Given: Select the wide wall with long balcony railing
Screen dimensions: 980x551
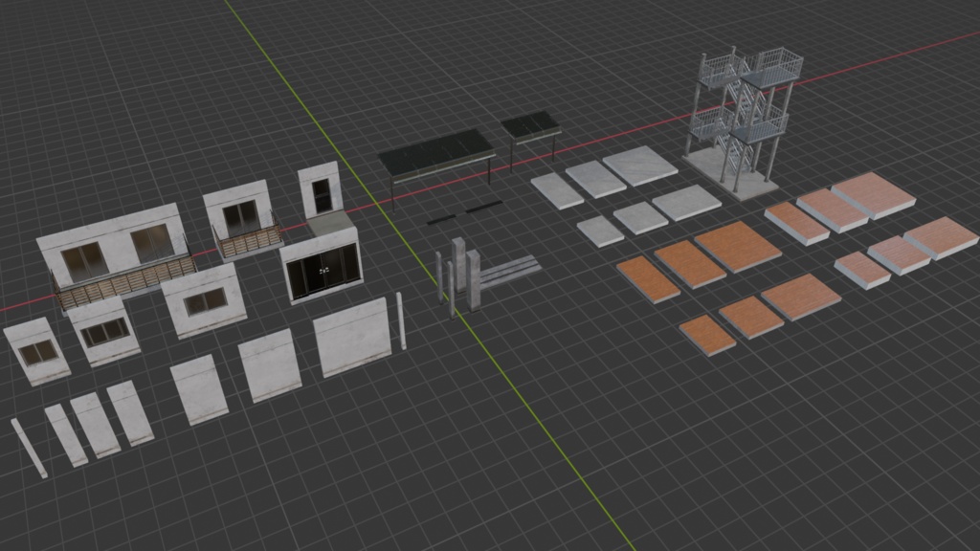Looking at the screenshot, I should 117,256.
